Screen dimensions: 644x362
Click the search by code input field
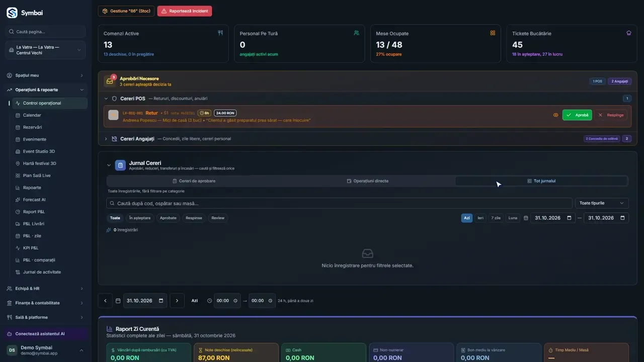(339, 203)
